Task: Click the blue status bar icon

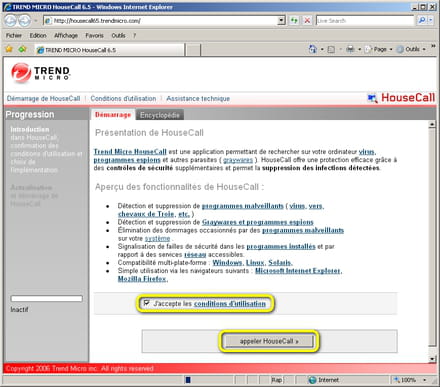Action: [x=188, y=380]
